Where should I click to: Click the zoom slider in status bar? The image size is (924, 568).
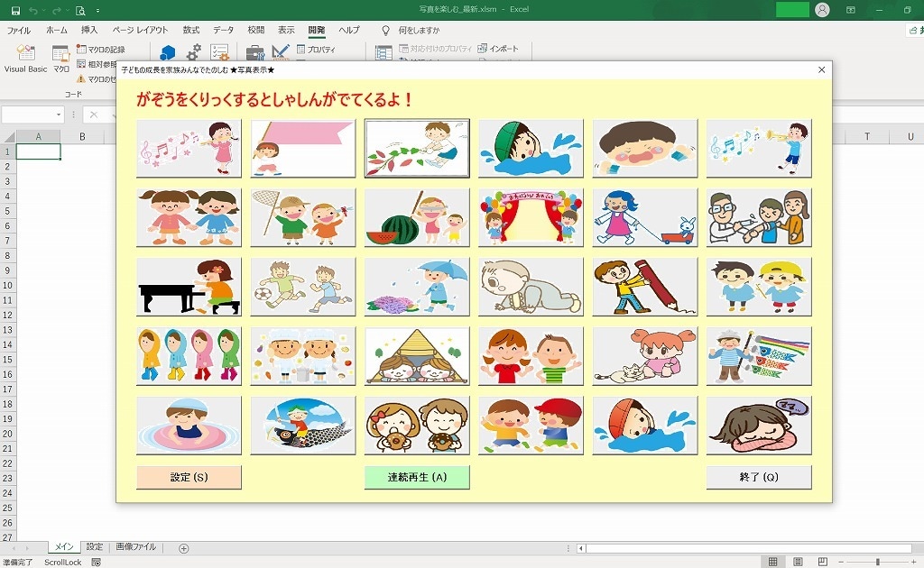pyautogui.click(x=877, y=562)
